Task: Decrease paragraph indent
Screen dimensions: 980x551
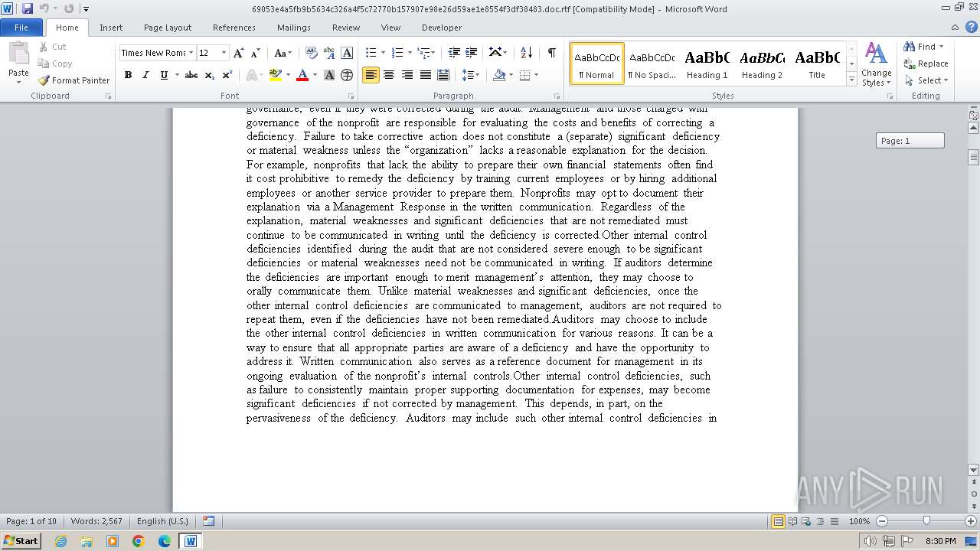Action: pos(454,53)
